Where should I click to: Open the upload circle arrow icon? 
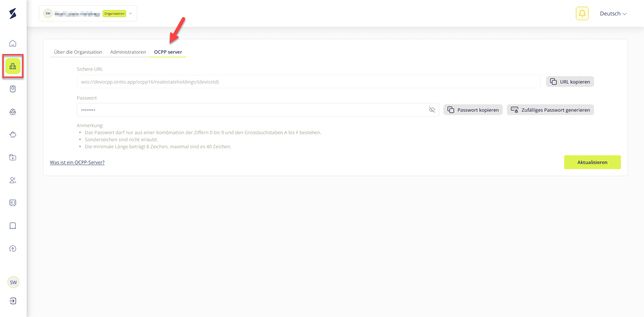pyautogui.click(x=13, y=249)
